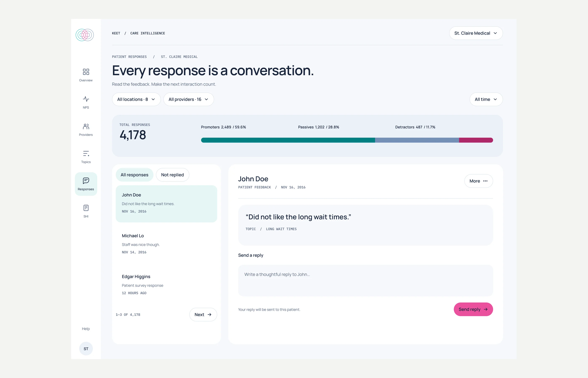Screen dimensions: 588x378
Task: Click the ST. CLAIRE MEDICAL breadcrumb text
Action: 179,57
